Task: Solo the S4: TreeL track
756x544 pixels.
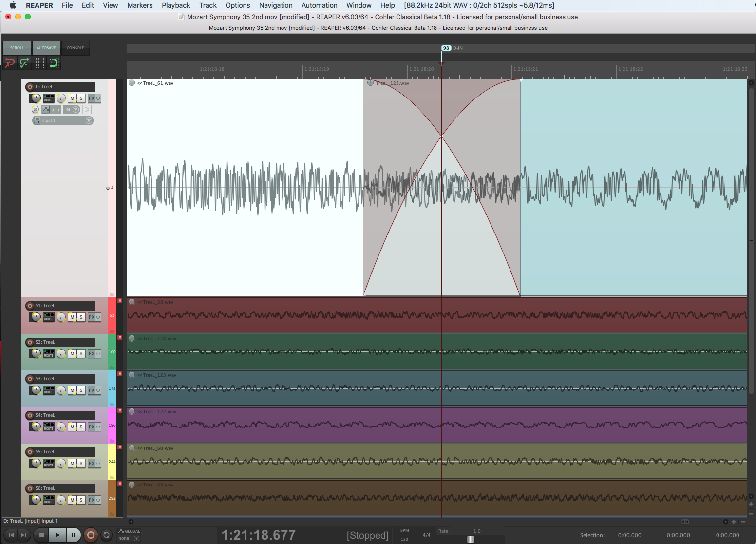Action: [81, 427]
